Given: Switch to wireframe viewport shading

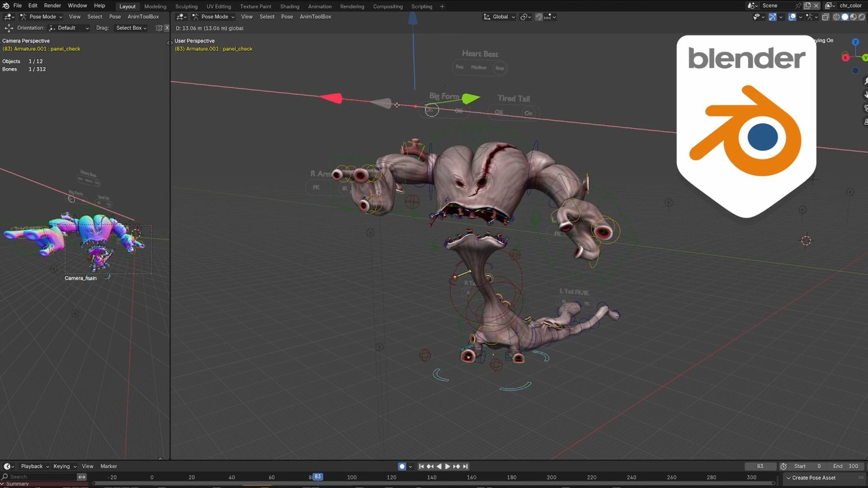Looking at the screenshot, I should tap(837, 17).
